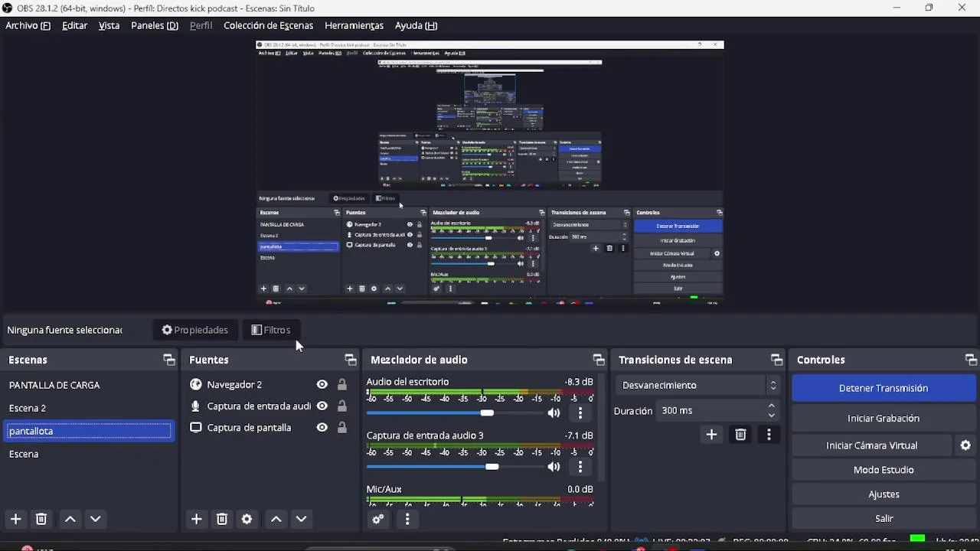
Task: Open Filtros for selected source
Action: [x=271, y=330]
